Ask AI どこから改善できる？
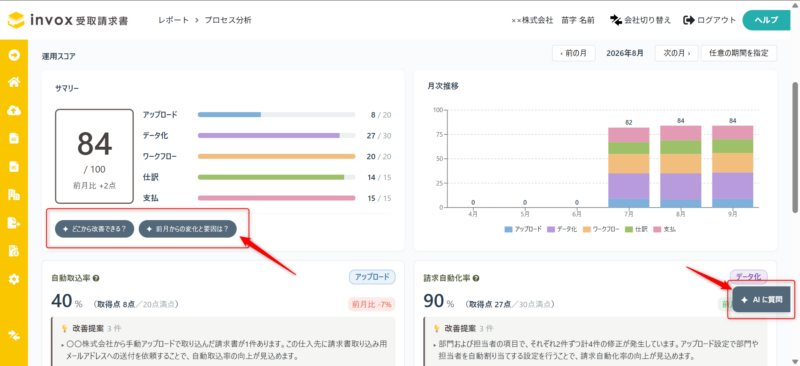Viewport: 800px width, 366px height. coord(95,229)
